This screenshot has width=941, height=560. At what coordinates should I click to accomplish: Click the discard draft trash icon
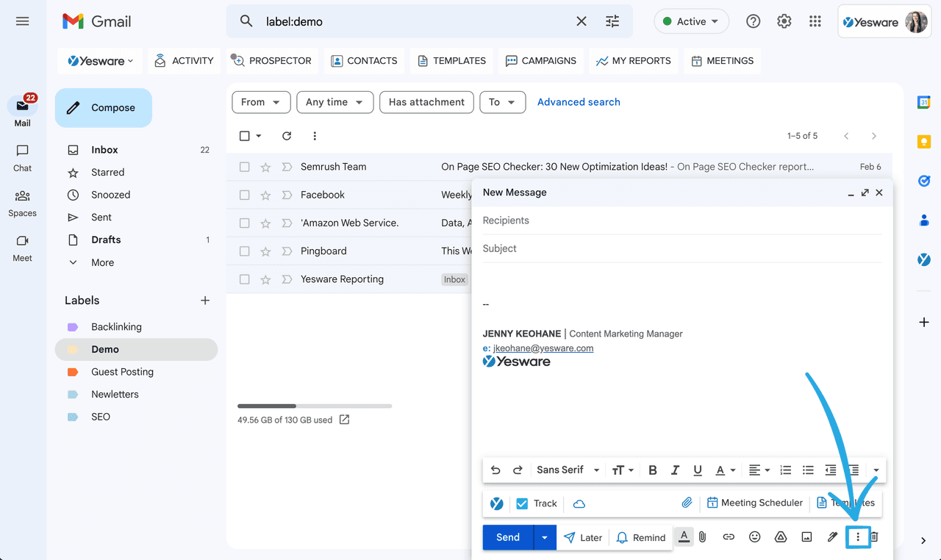pos(874,537)
